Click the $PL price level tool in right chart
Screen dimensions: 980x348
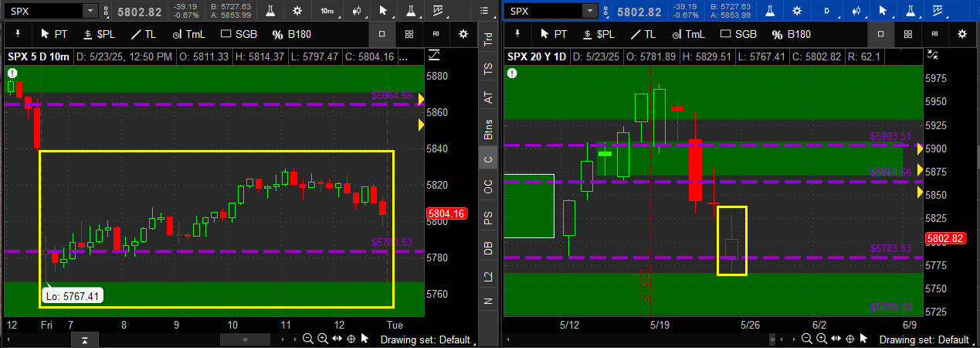point(597,34)
